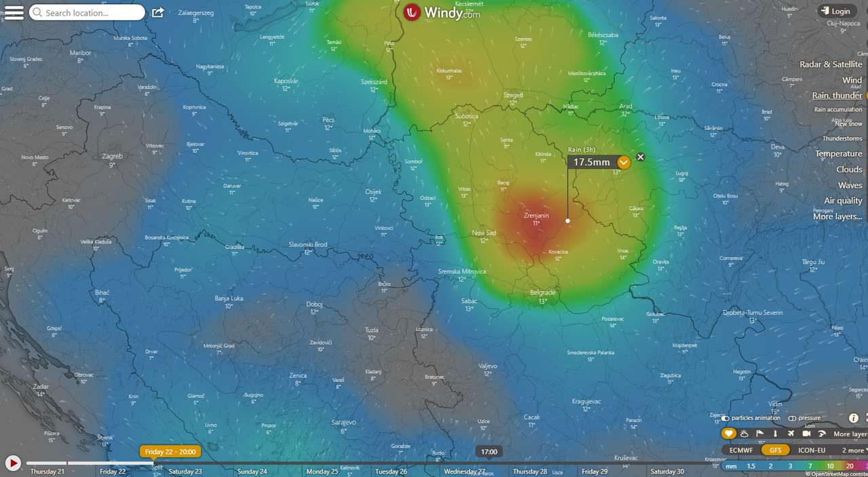Select the Rain, thunder layer

pos(837,96)
